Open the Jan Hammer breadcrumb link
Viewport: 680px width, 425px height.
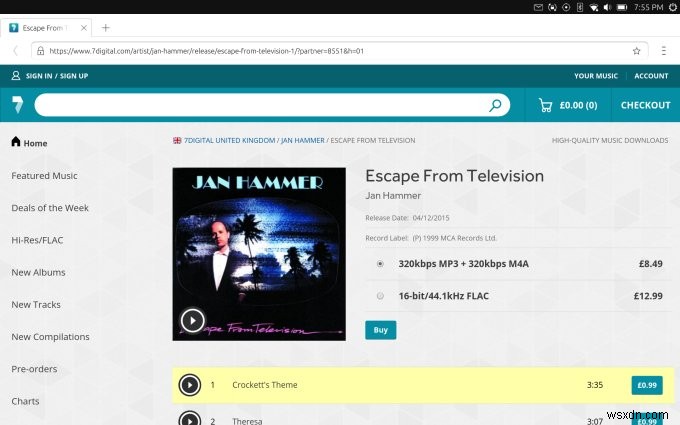click(303, 141)
